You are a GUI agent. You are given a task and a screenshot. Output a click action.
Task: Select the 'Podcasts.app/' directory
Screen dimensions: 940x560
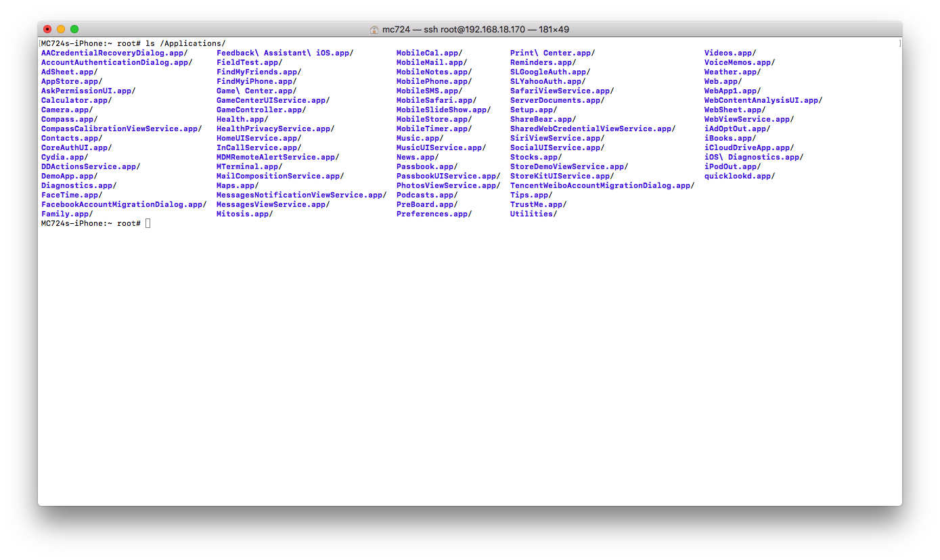(x=427, y=195)
